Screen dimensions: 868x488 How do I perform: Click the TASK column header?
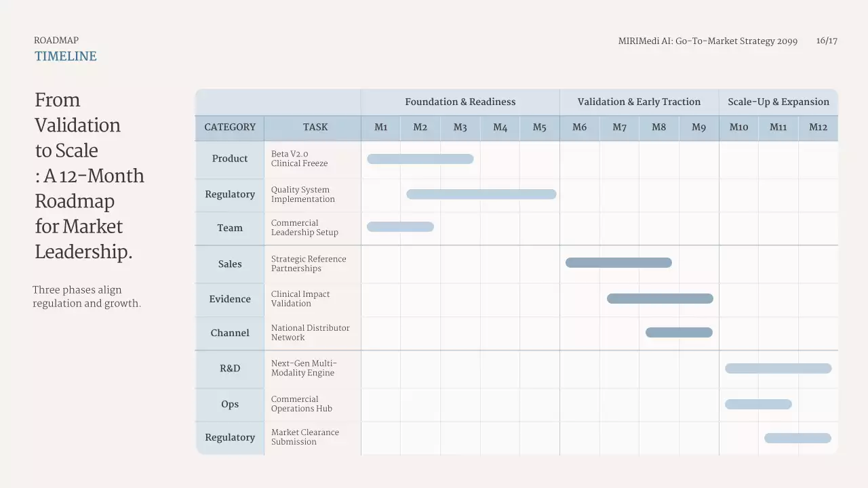(315, 127)
